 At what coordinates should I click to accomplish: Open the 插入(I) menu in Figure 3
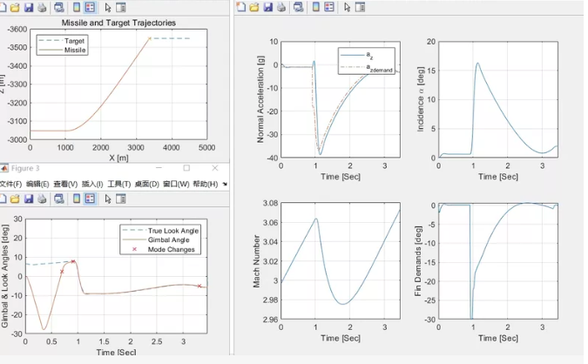(x=92, y=184)
